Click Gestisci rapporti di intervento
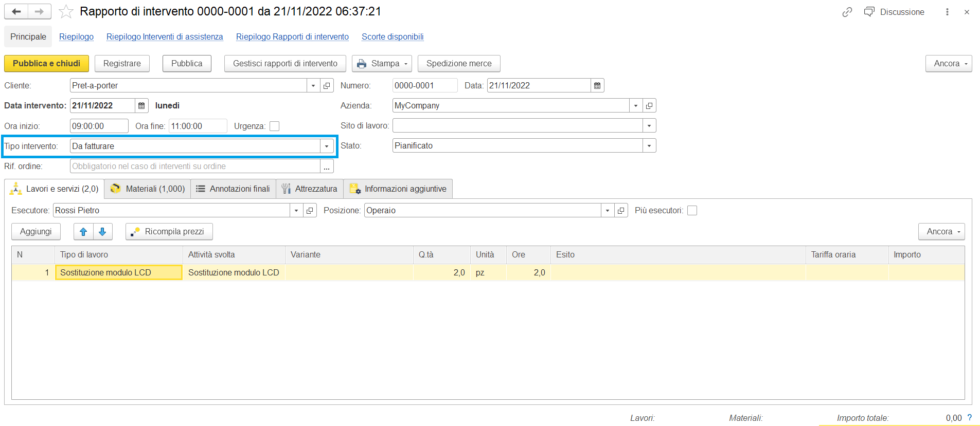 pyautogui.click(x=285, y=63)
